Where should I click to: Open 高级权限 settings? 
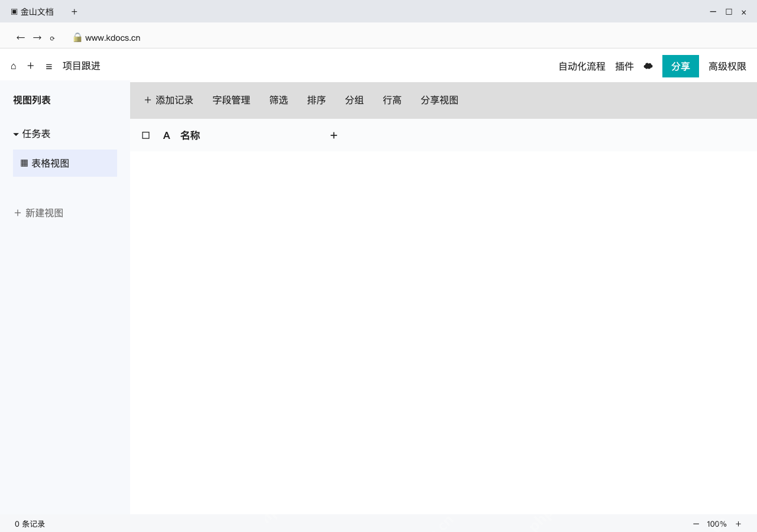(x=727, y=66)
